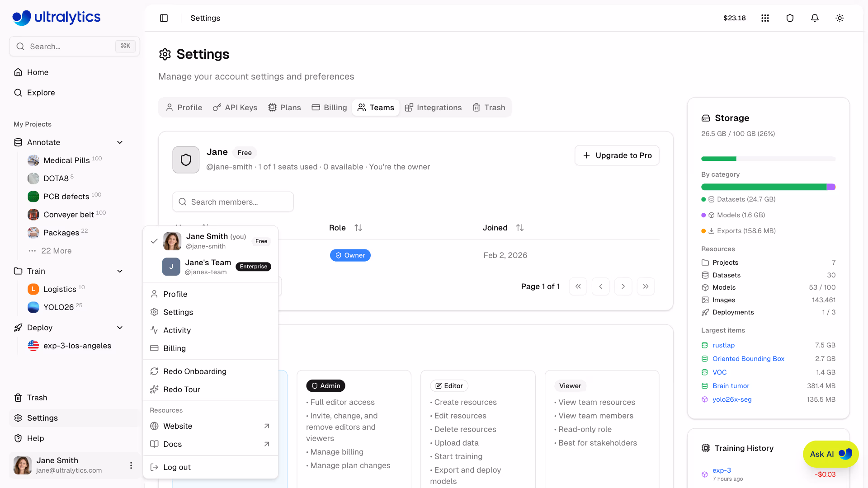
Task: Open exp-3 training history link
Action: 722,470
